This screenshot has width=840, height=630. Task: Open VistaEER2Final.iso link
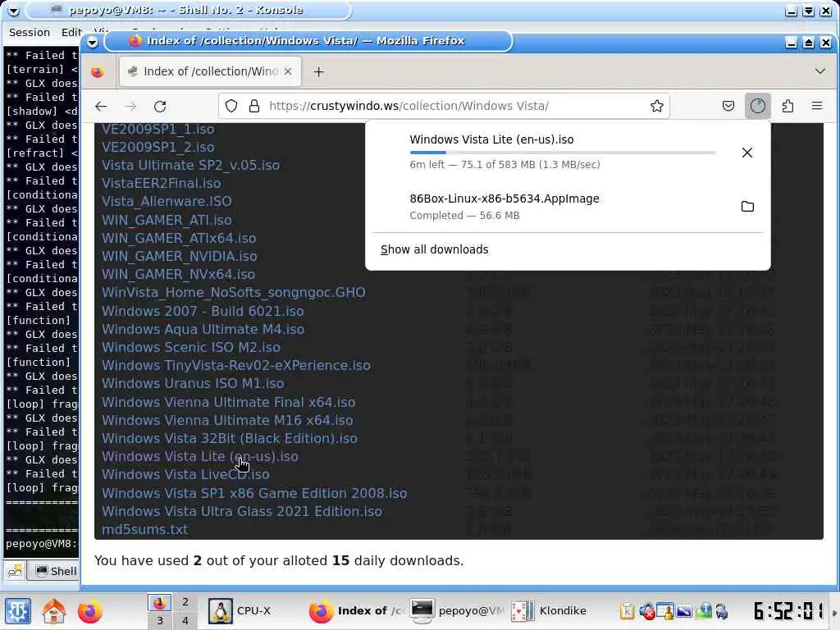(x=162, y=183)
